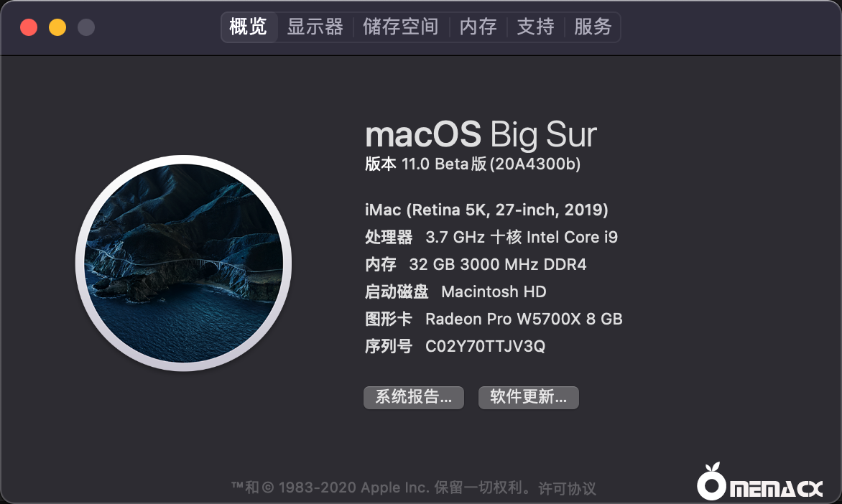Click the disabled gray zoom button
This screenshot has width=842, height=504.
tap(86, 27)
